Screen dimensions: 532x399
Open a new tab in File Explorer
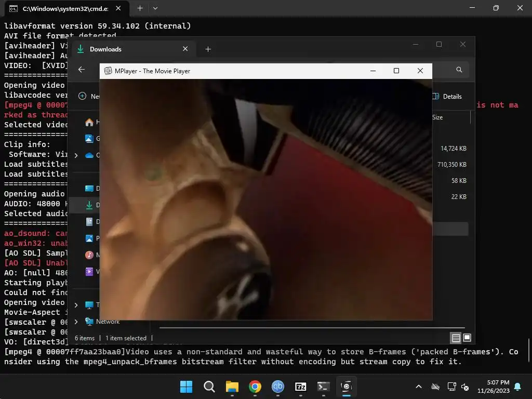pos(208,49)
